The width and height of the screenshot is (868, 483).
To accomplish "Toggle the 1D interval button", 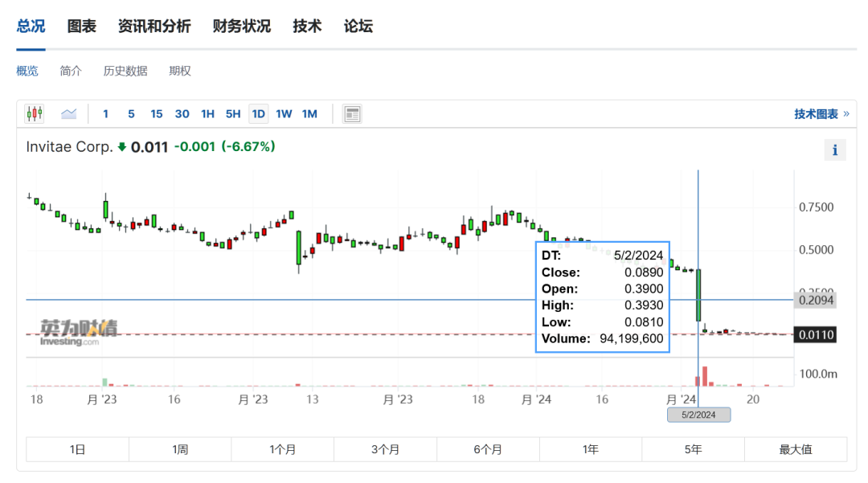I will pyautogui.click(x=258, y=113).
